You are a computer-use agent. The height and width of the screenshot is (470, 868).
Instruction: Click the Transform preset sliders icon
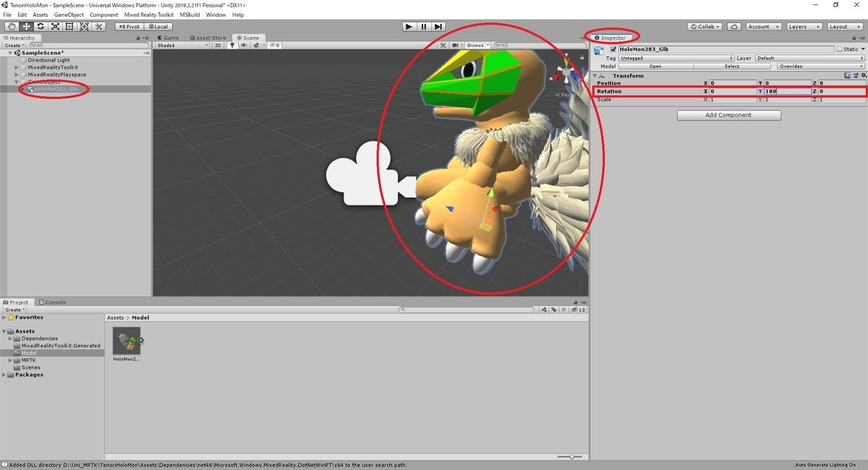tap(854, 75)
